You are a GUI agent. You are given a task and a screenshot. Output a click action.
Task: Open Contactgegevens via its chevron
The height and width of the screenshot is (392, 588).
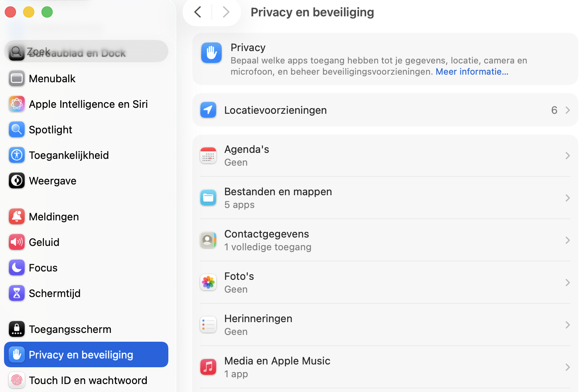click(x=568, y=240)
